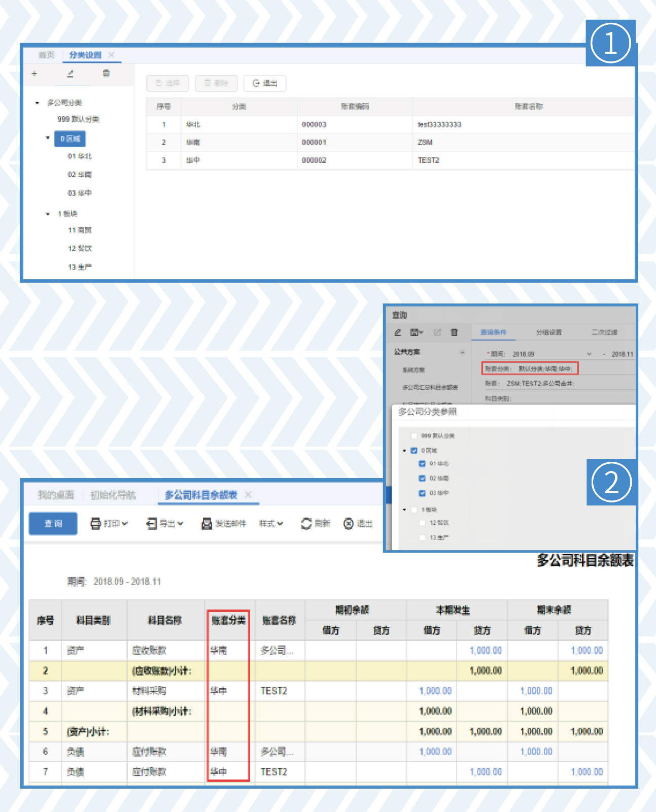The height and width of the screenshot is (812, 656).
Task: Switch to the 初始化导航 tab
Action: coord(113,495)
